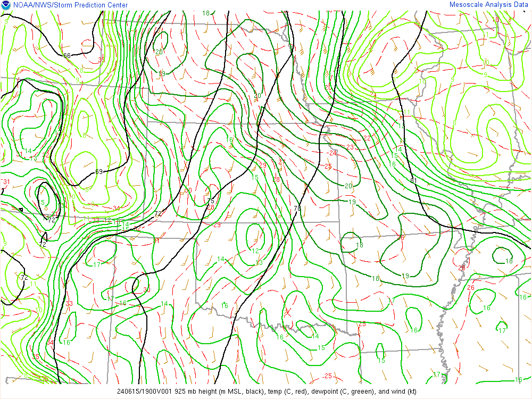Pick the black 78 height contour label
The height and width of the screenshot is (399, 532).
[297, 208]
